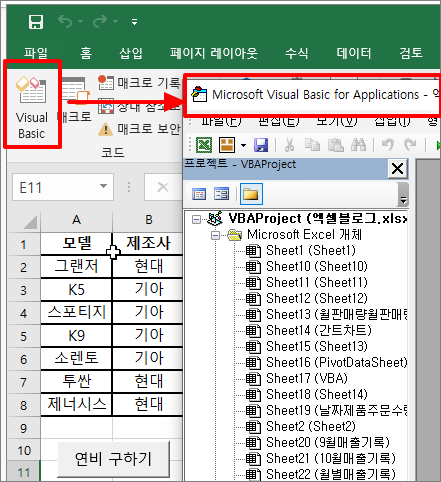
Task: Select row 1 header
Action: 23,244
